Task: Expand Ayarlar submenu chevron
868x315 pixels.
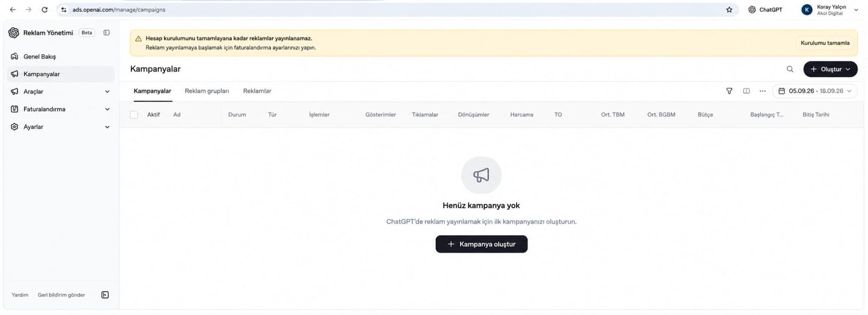Action: pyautogui.click(x=107, y=127)
